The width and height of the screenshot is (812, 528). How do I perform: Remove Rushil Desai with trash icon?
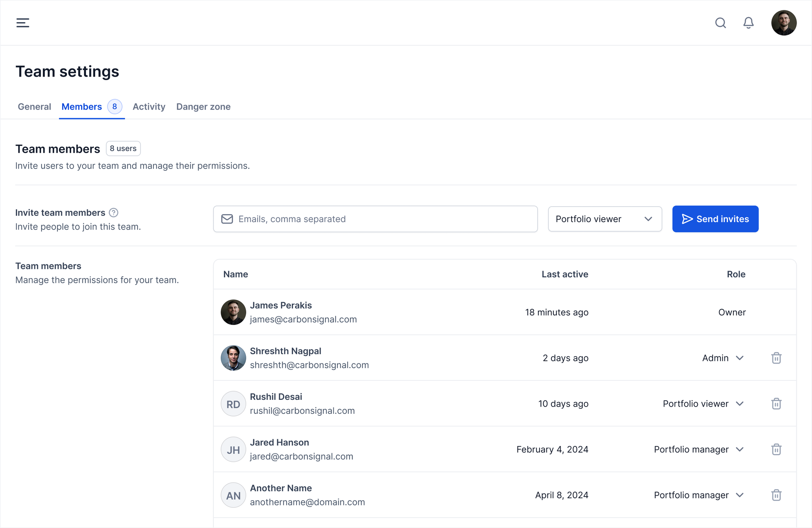click(776, 403)
